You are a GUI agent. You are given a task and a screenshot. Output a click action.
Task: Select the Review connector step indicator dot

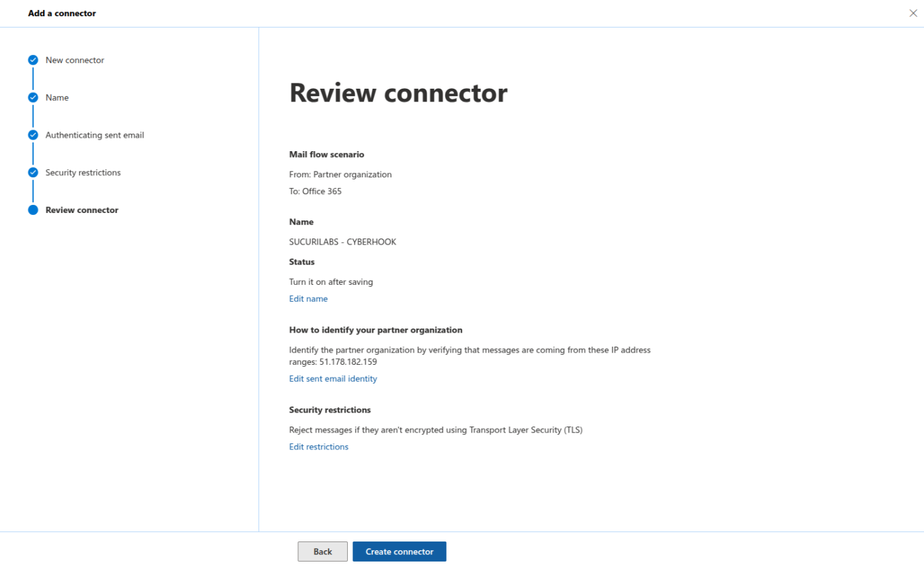pos(33,210)
